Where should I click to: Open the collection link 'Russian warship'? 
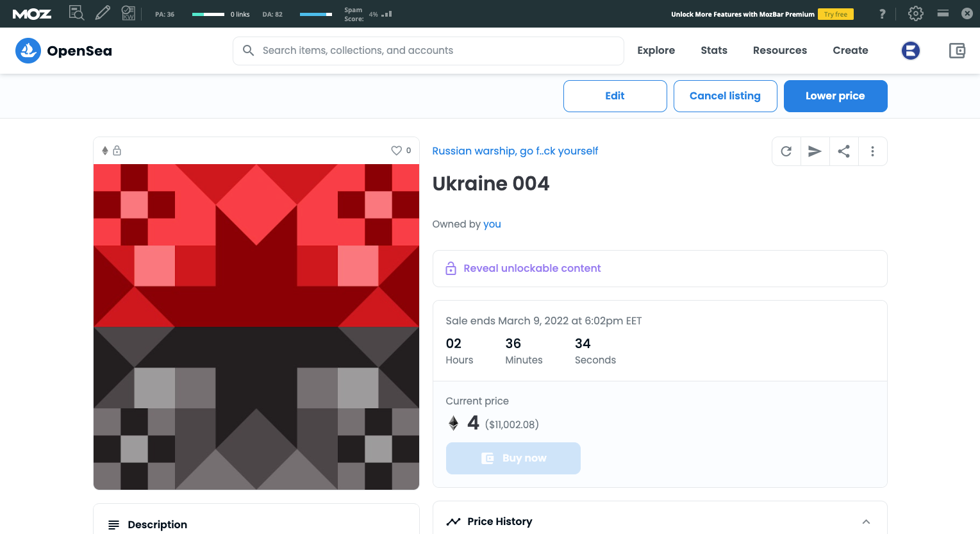pos(515,151)
